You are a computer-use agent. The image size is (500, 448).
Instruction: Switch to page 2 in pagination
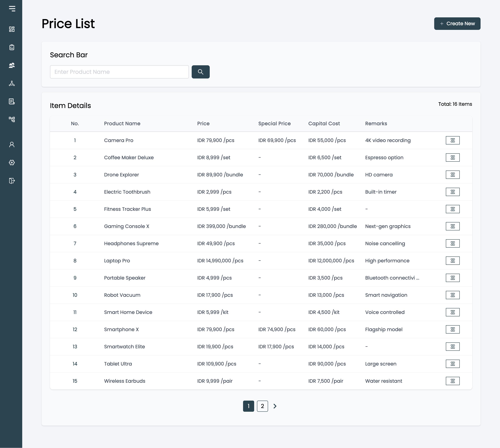point(262,406)
